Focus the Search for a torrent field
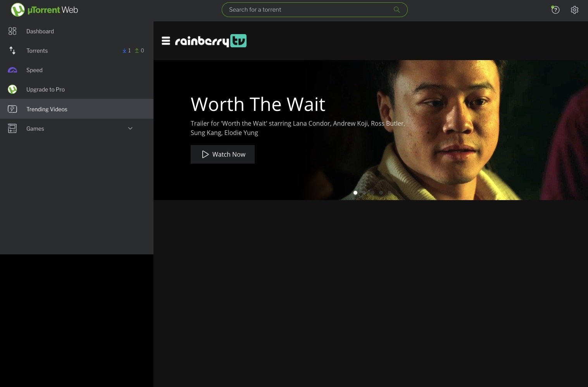This screenshot has height=387, width=588. (x=314, y=10)
